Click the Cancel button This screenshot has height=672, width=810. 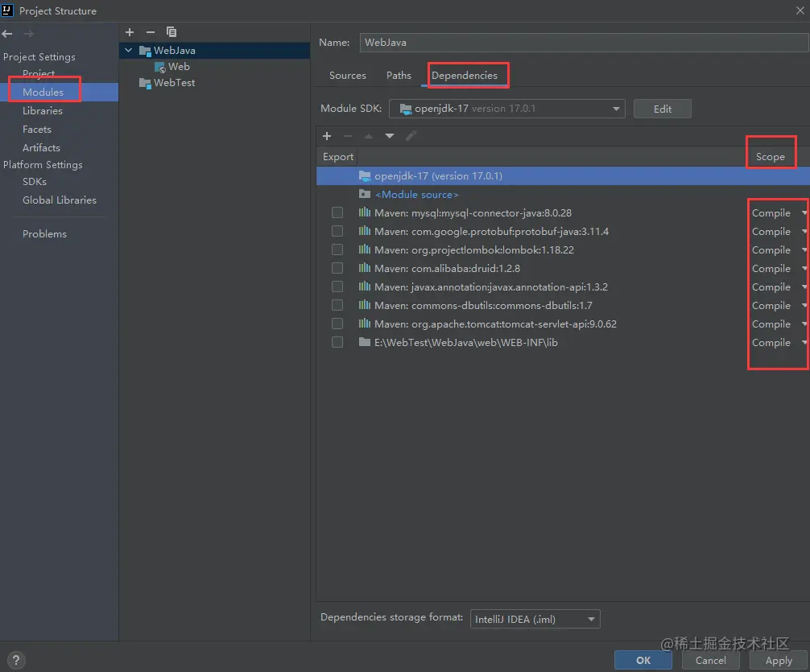click(x=710, y=660)
